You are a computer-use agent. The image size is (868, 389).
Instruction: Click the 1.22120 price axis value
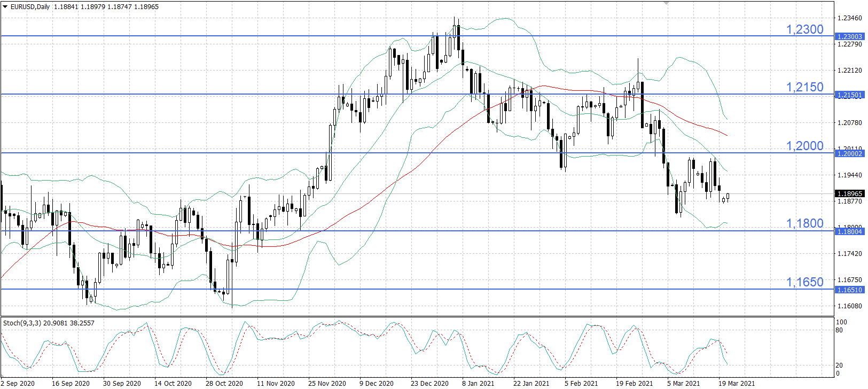(849, 71)
